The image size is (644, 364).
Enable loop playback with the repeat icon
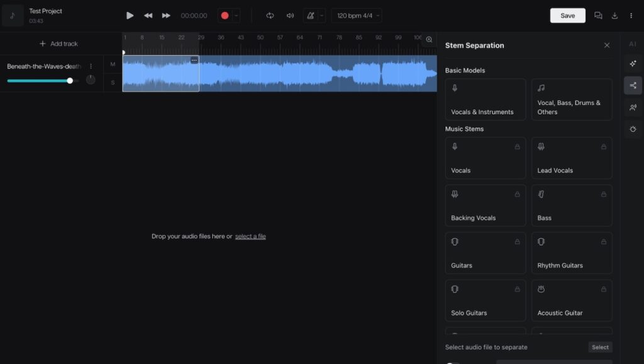click(270, 15)
